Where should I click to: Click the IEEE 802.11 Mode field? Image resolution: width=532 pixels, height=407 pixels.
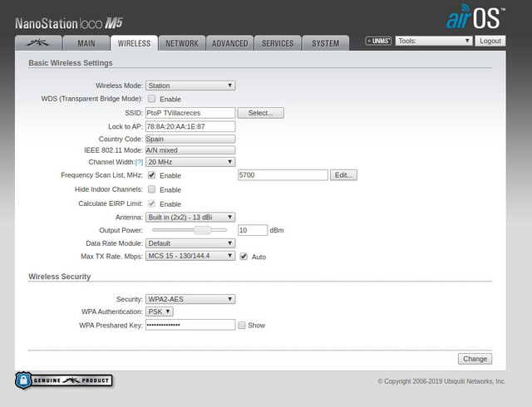[x=190, y=150]
